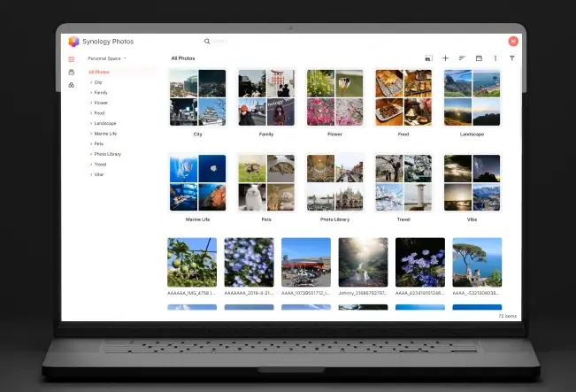Click the City folder label under thumbnails
The height and width of the screenshot is (392, 576).
coord(197,135)
